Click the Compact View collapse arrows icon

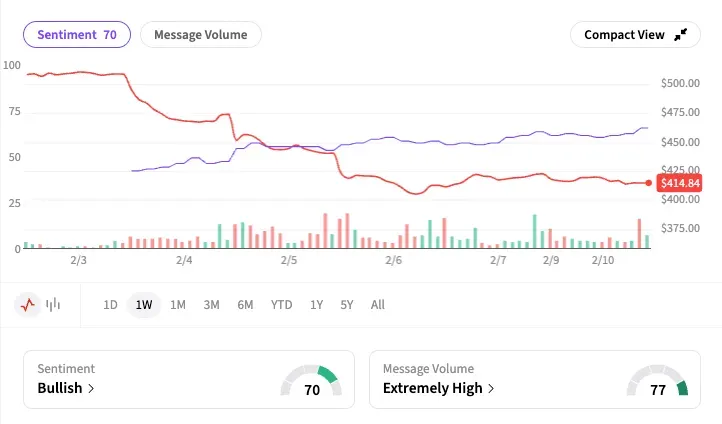tap(681, 34)
